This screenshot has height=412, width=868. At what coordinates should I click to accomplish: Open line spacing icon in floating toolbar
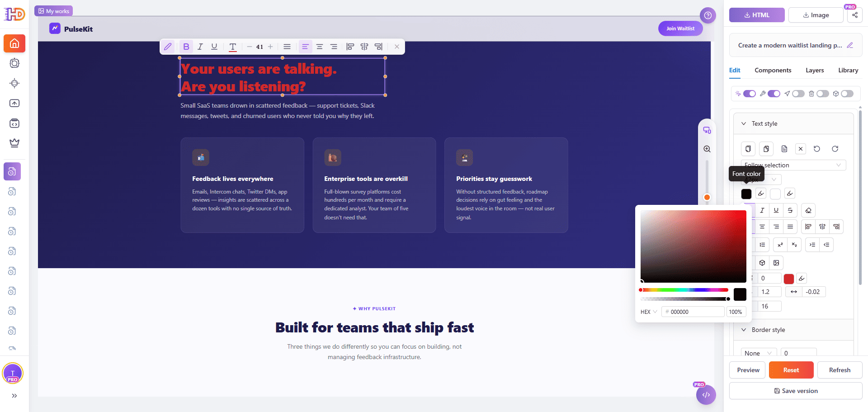click(x=287, y=47)
